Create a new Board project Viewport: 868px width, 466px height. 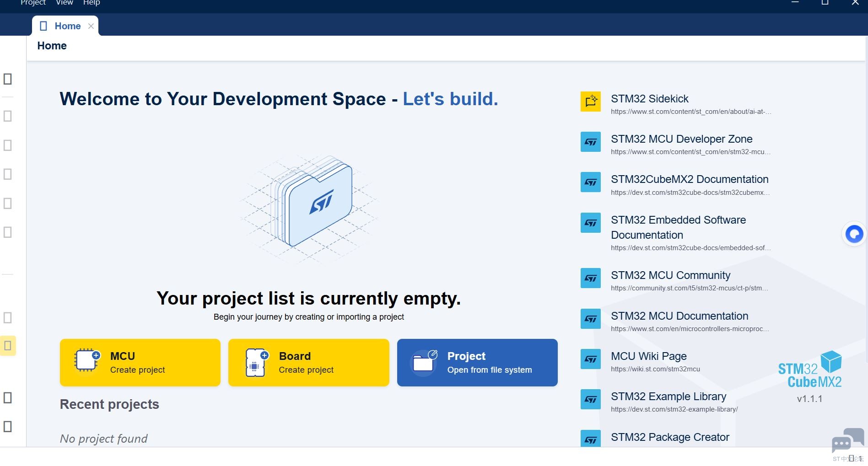pos(309,363)
